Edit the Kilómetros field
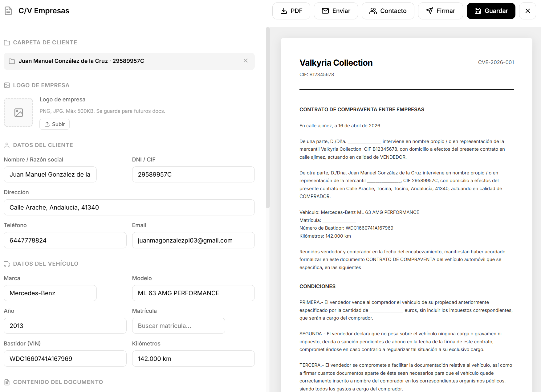 click(x=193, y=359)
